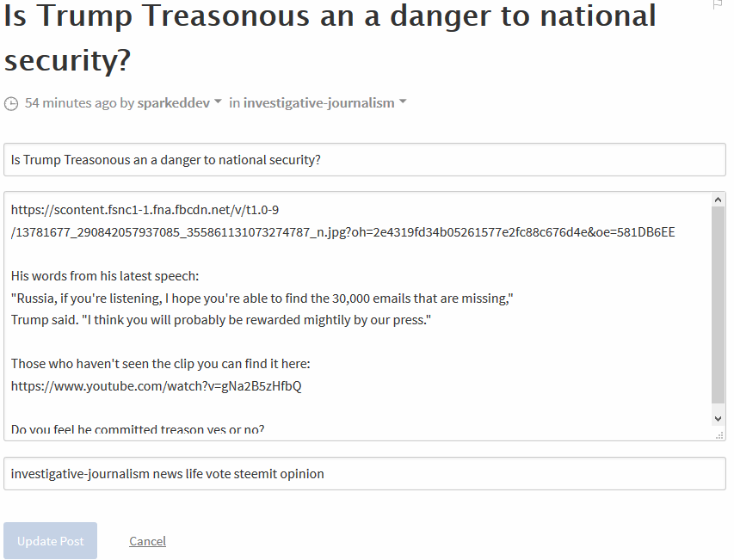Click the Update Post button
This screenshot has height=560, width=734.
coord(51,541)
